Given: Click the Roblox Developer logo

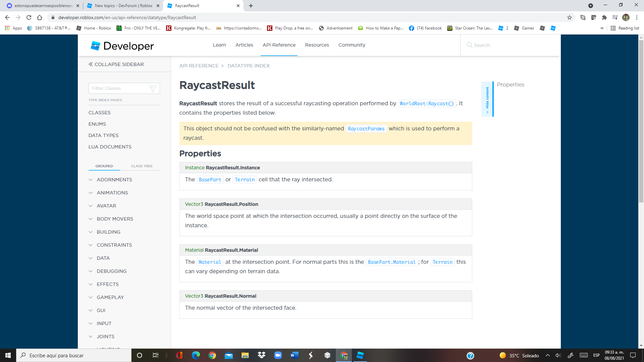Looking at the screenshot, I should (x=122, y=46).
